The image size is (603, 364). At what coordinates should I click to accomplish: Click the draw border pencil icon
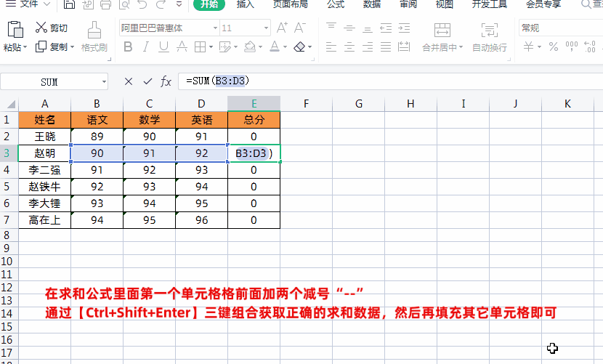pyautogui.click(x=225, y=47)
